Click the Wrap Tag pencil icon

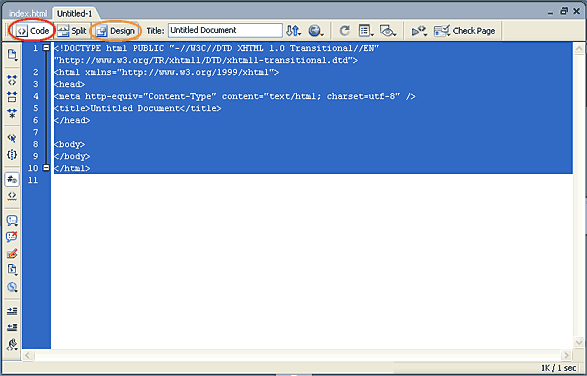(x=12, y=254)
